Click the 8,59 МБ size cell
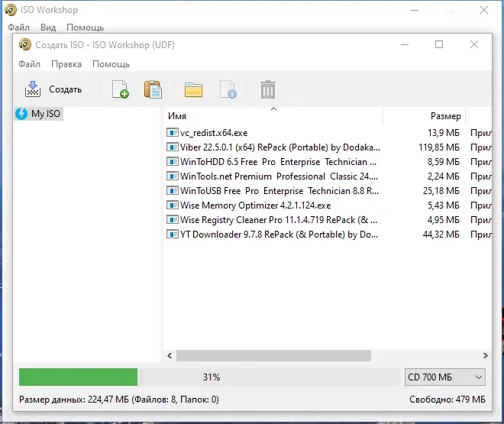504x424 pixels. pyautogui.click(x=443, y=162)
